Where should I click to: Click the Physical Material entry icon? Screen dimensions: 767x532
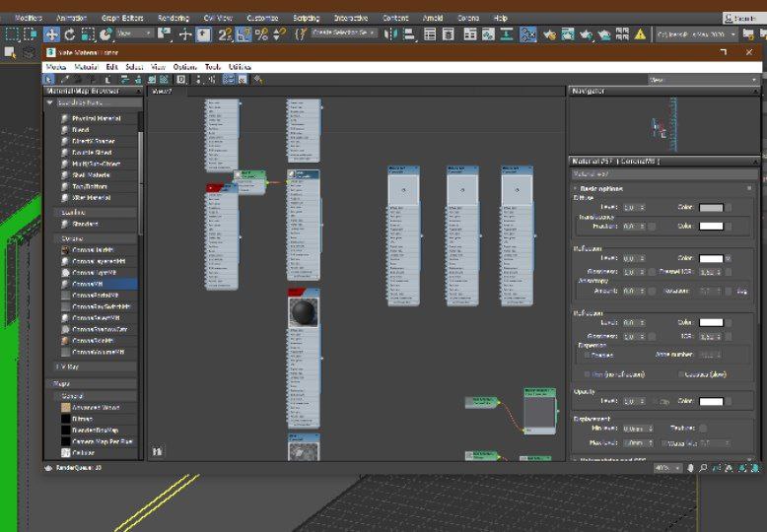66,118
